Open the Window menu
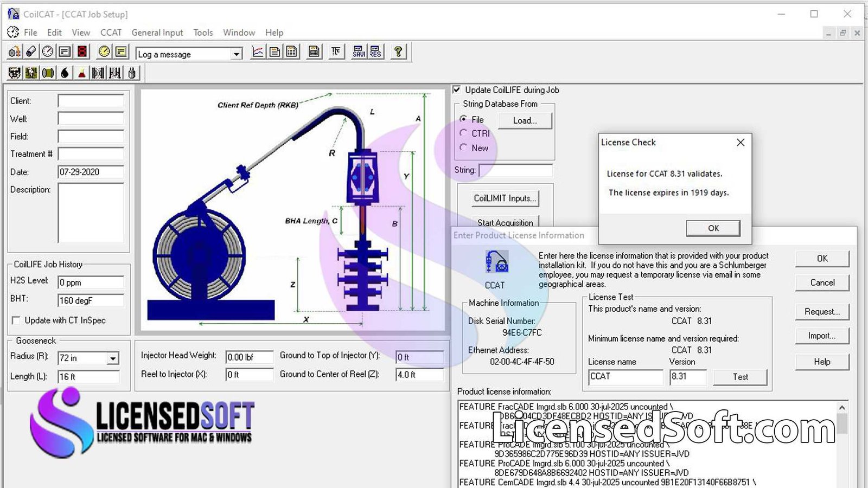 [x=239, y=33]
